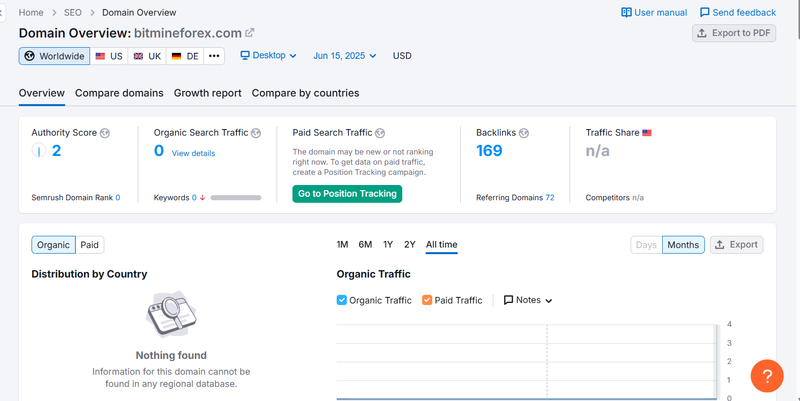Open the Desktop device dropdown

[268, 56]
